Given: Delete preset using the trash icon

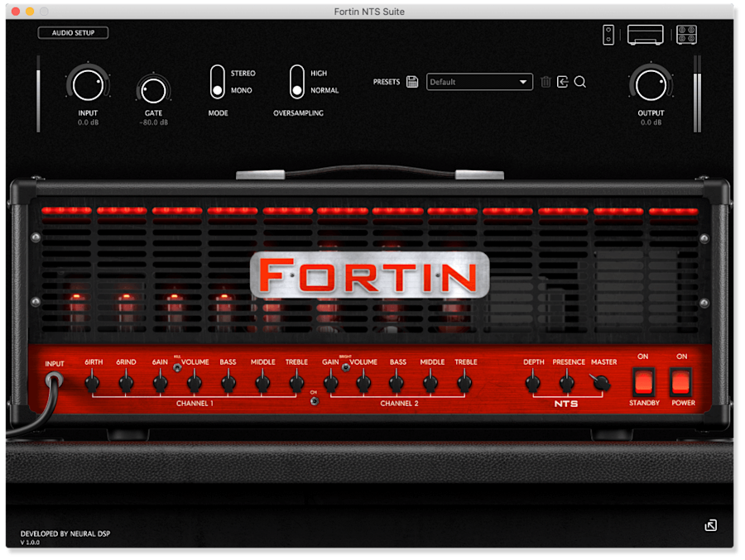Looking at the screenshot, I should 546,82.
